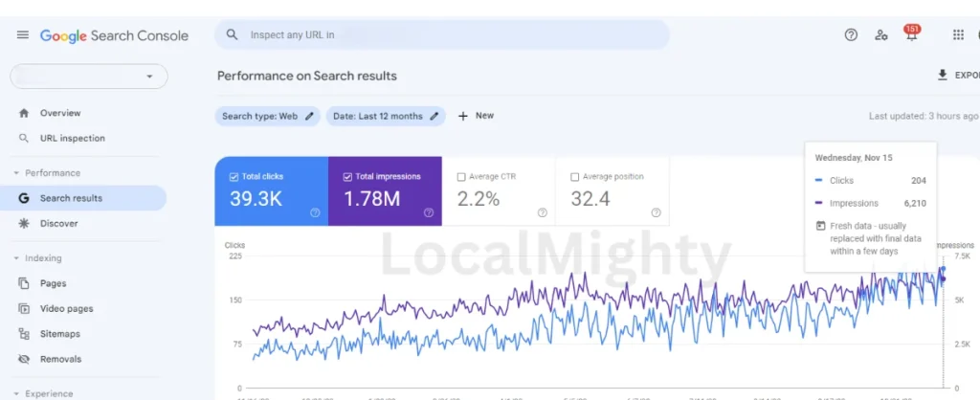Click the Pages documents icon
Image resolution: width=980 pixels, height=400 pixels.
click(x=24, y=283)
